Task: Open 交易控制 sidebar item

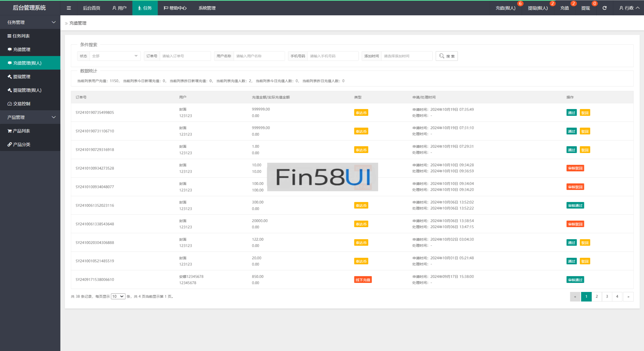Action: click(22, 104)
